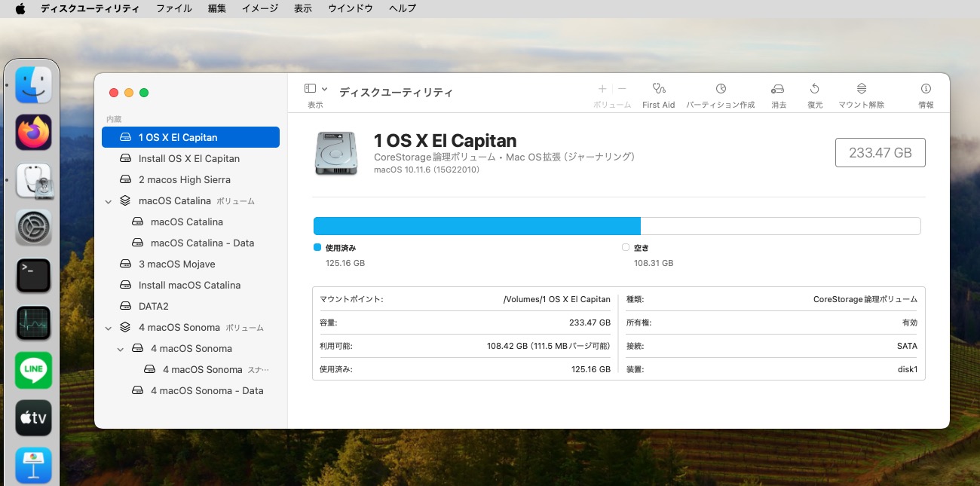Click the blue used-space storage bar
Image resolution: width=980 pixels, height=486 pixels.
[476, 226]
